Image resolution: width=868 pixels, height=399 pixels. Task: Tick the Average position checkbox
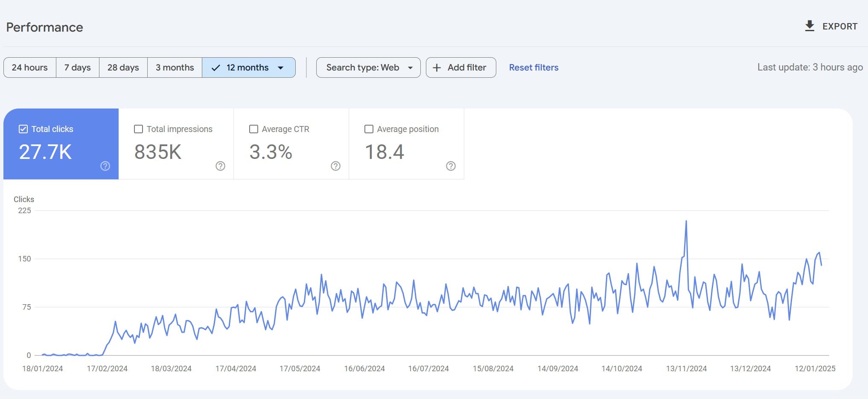pyautogui.click(x=369, y=129)
